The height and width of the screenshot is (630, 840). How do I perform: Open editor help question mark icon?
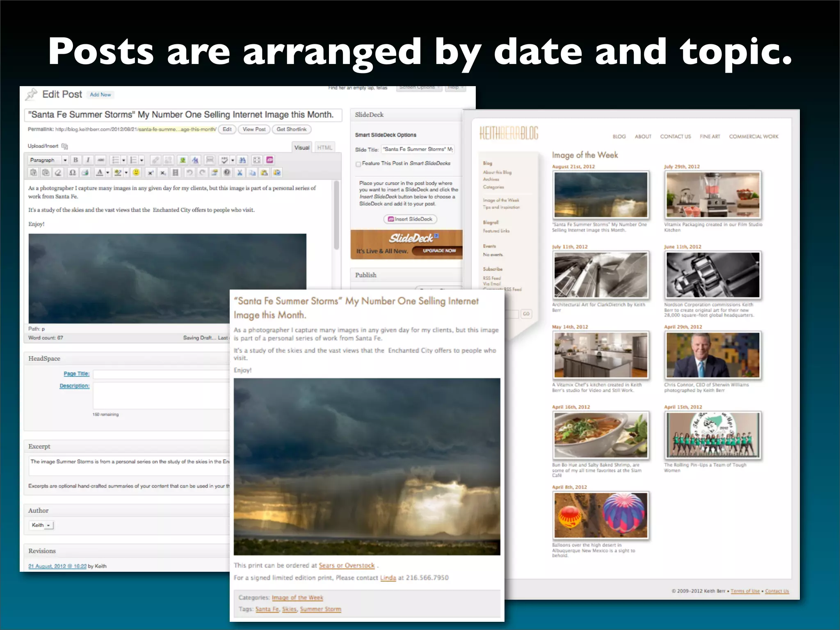[227, 172]
